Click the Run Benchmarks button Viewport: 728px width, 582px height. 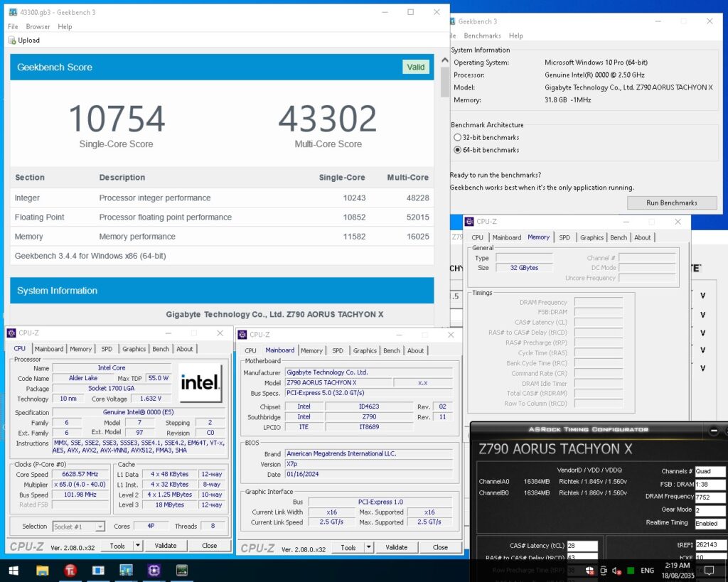[x=671, y=203]
